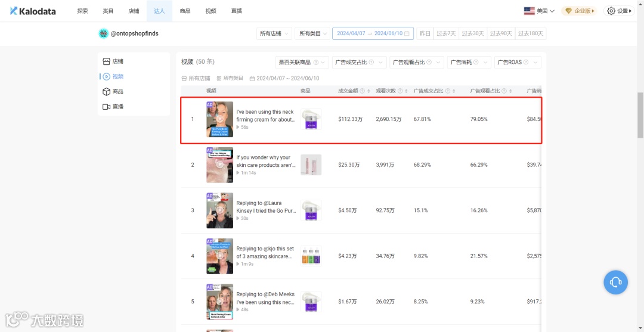Image resolution: width=644 pixels, height=332 pixels.
Task: Open the 探索 menu
Action: click(x=82, y=11)
